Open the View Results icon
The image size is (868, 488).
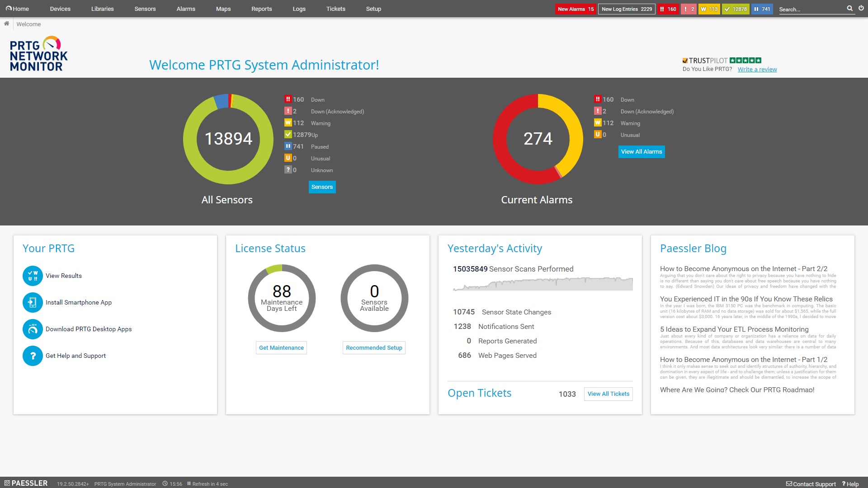(x=33, y=276)
